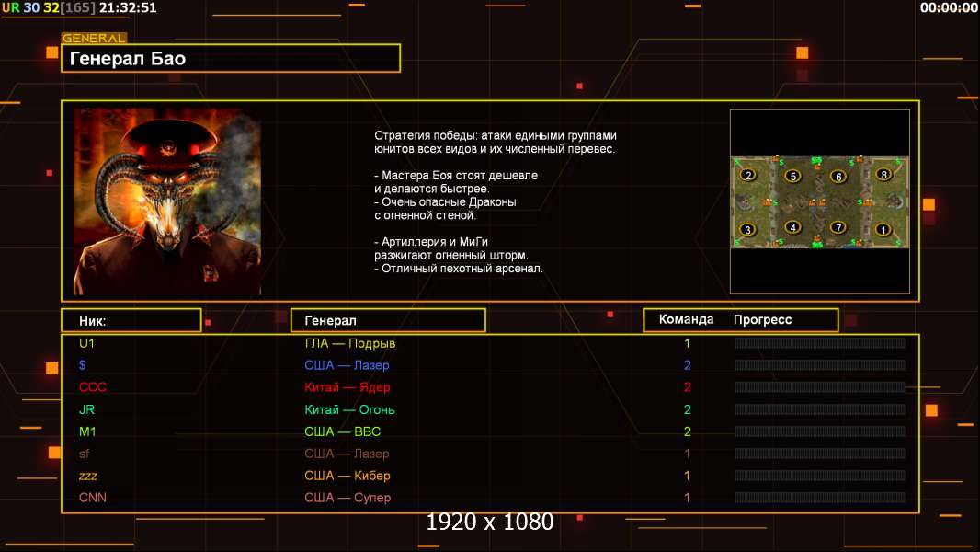Screen dimensions: 980x552
Task: Click player nickname CNN
Action: pos(93,498)
